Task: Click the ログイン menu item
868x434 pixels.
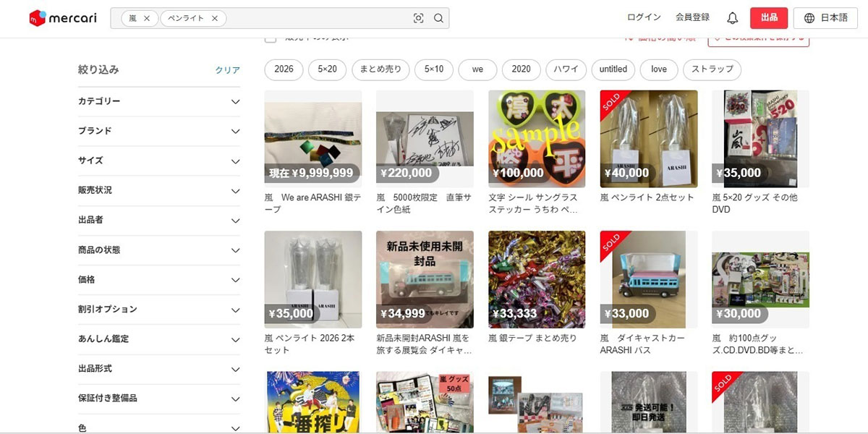Action: 642,17
